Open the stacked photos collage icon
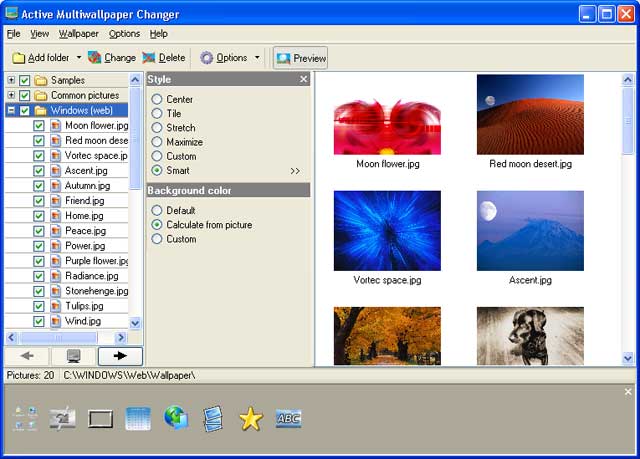 tap(213, 419)
